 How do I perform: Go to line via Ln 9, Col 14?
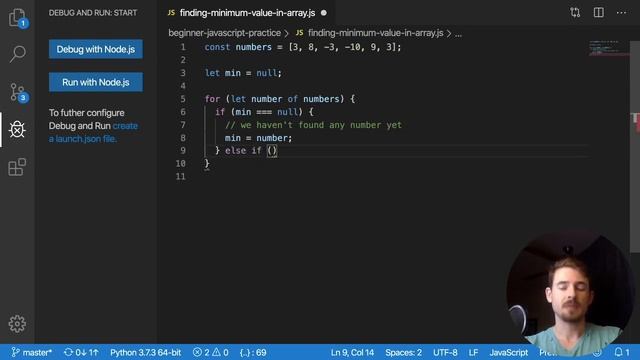352,352
